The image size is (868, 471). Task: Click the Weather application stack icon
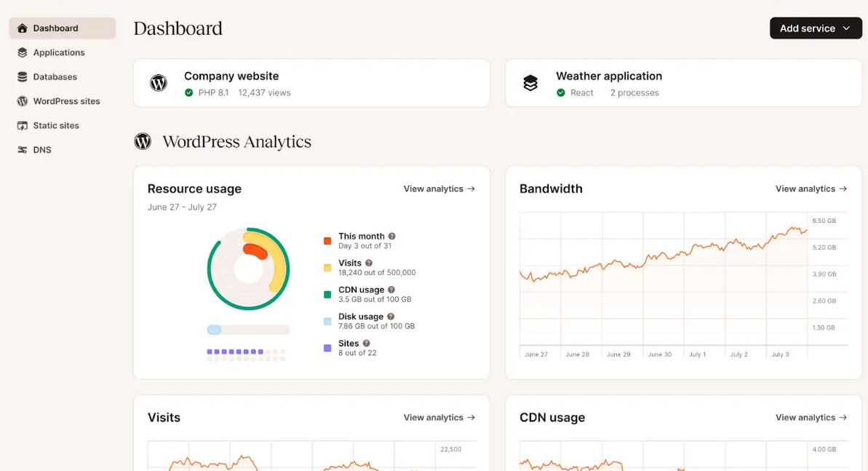pos(530,83)
